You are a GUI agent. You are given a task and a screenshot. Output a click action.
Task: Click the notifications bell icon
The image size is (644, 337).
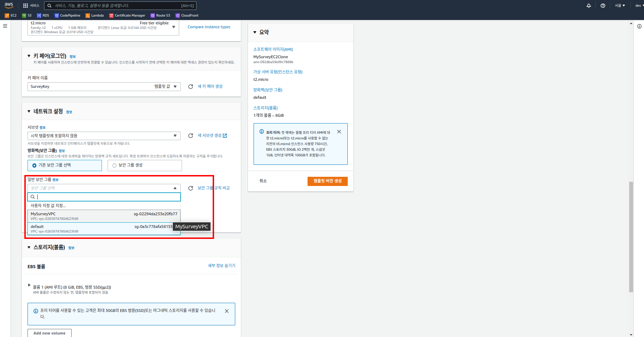pyautogui.click(x=589, y=6)
